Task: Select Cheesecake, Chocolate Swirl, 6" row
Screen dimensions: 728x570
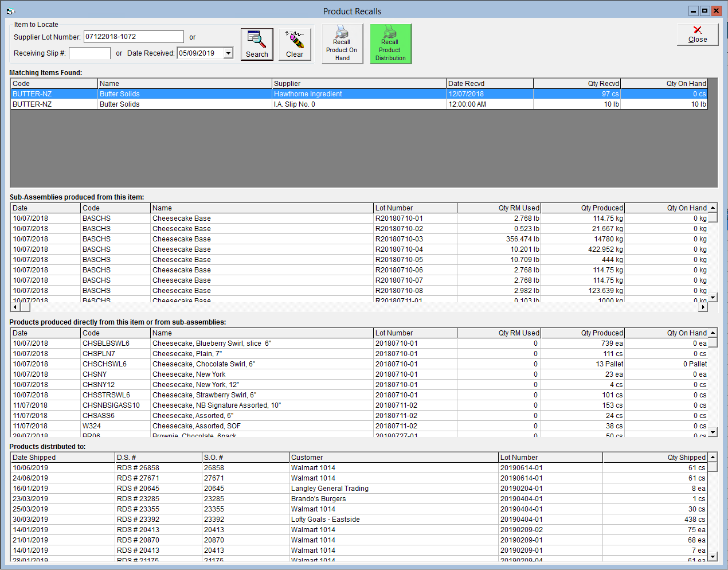Action: [x=359, y=364]
